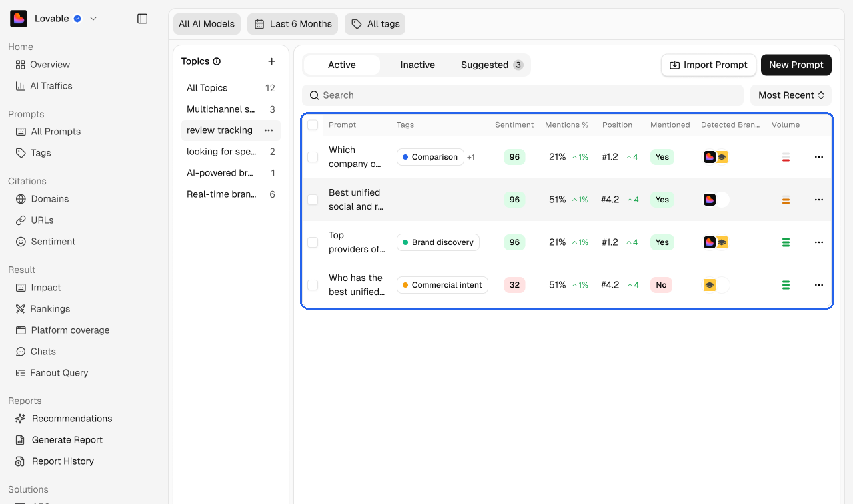Open the Last 6 Months date filter
This screenshot has width=853, height=504.
(293, 24)
